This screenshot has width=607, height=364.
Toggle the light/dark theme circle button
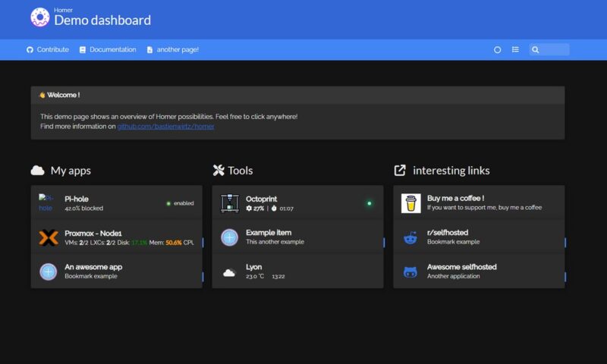tap(498, 50)
